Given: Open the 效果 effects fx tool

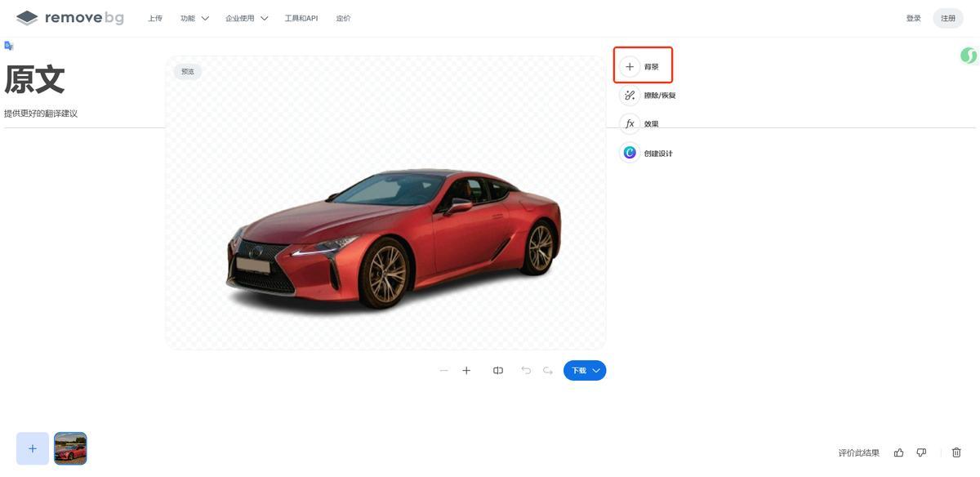Looking at the screenshot, I should click(630, 124).
